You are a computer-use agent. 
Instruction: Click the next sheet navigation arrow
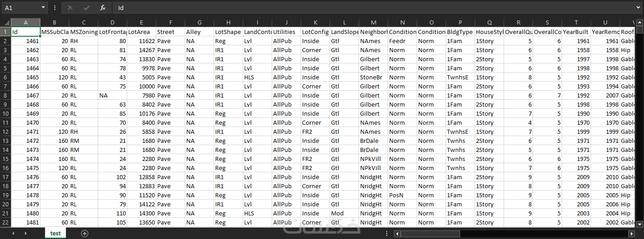pos(25,233)
